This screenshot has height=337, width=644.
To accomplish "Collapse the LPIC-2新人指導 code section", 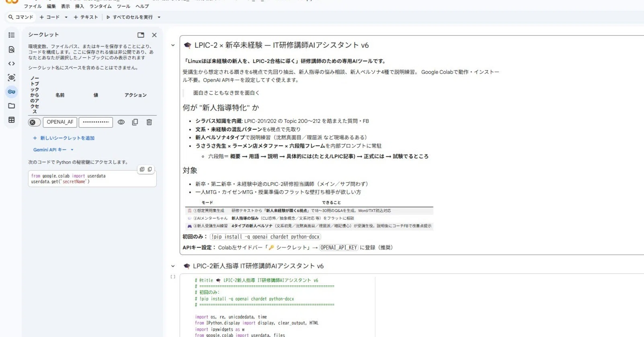I will [173, 266].
